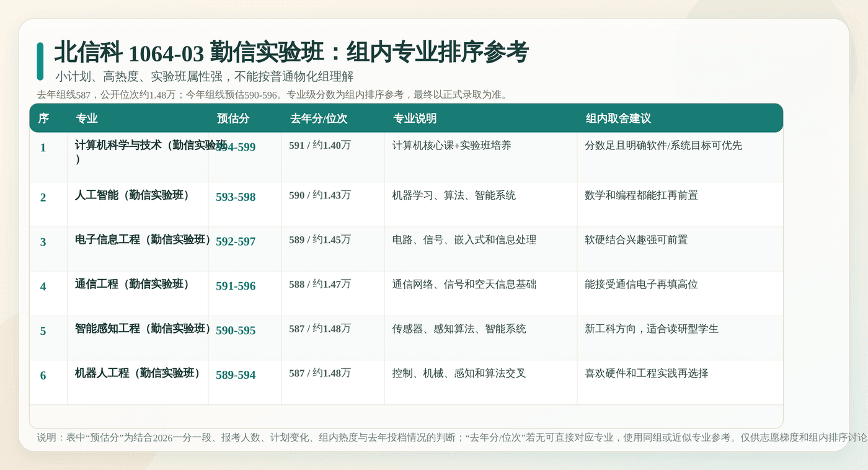Click advice 数学和编程都能扛再前置
Screen dimensions: 868x470
click(641, 195)
